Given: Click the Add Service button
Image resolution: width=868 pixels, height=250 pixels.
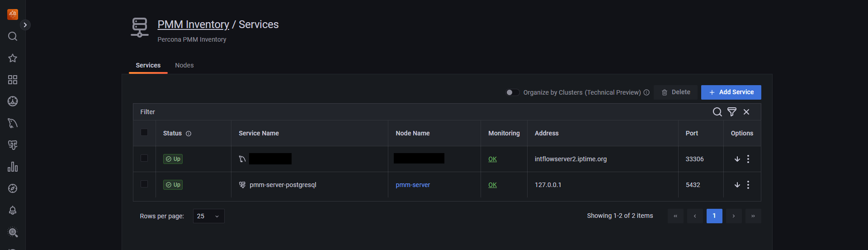Looking at the screenshot, I should coord(731,92).
